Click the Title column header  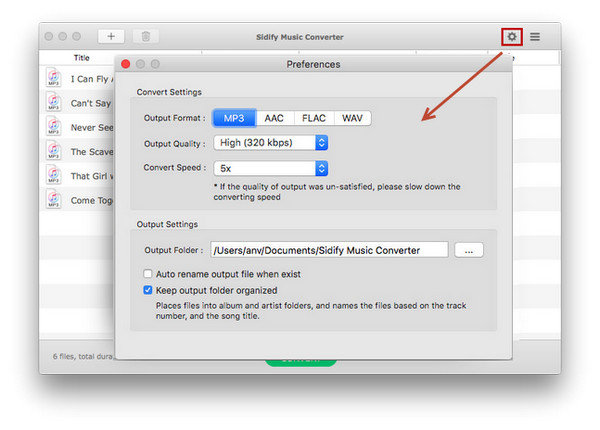point(82,58)
